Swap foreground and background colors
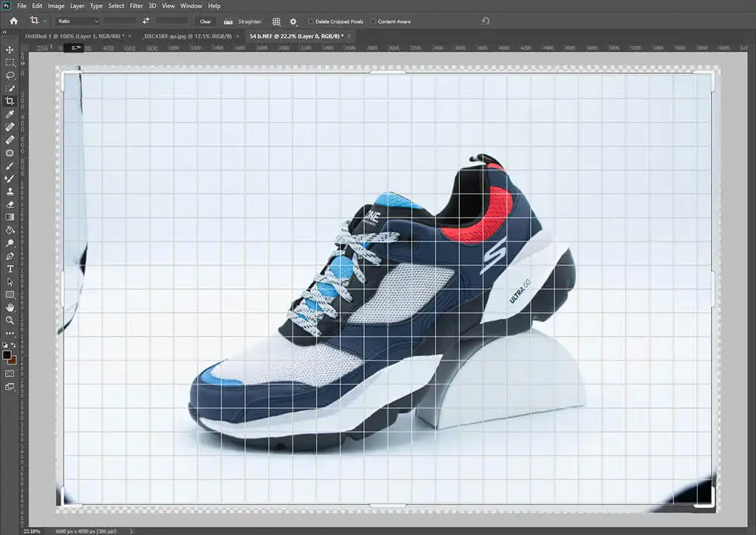The image size is (756, 535). [13, 345]
